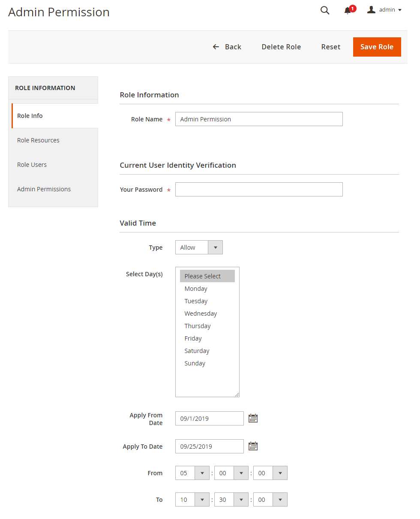Click the Save Role button
Viewport: 420px width, 519px height.
(377, 47)
